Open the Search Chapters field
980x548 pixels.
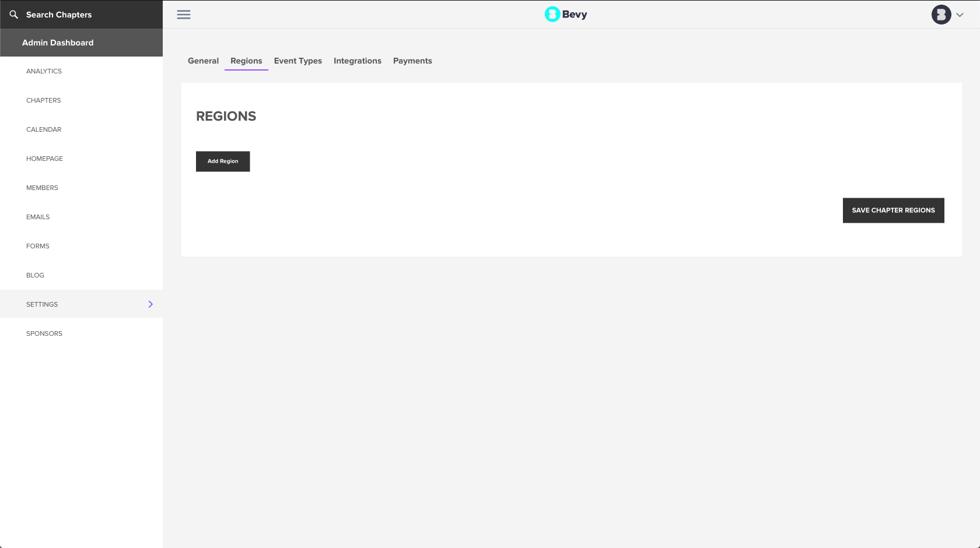tap(82, 15)
